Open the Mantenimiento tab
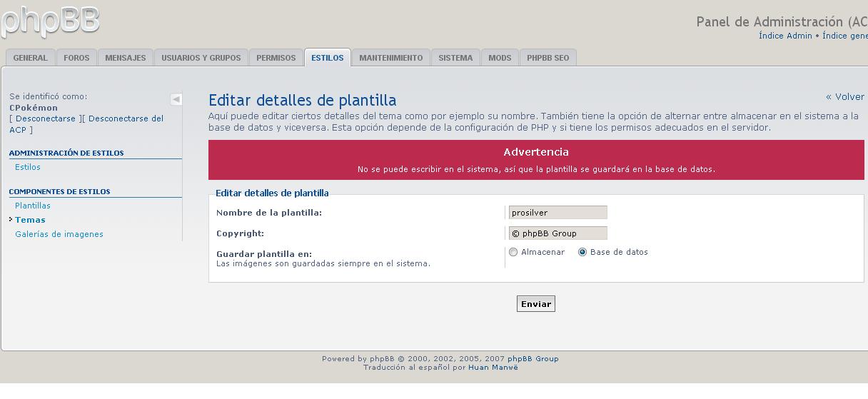This screenshot has width=868, height=399. pos(391,58)
